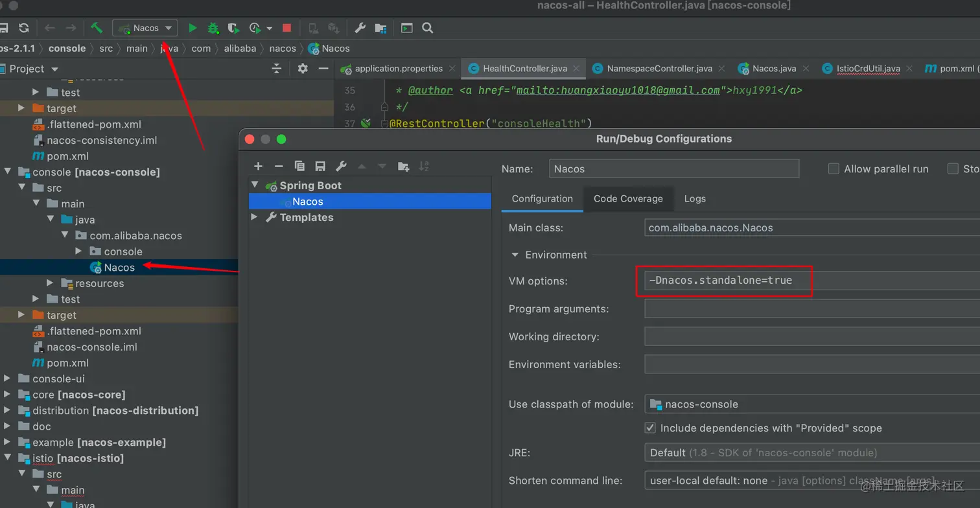Viewport: 980px width, 508px height.
Task: Click the Build Project hammer icon
Action: (97, 28)
